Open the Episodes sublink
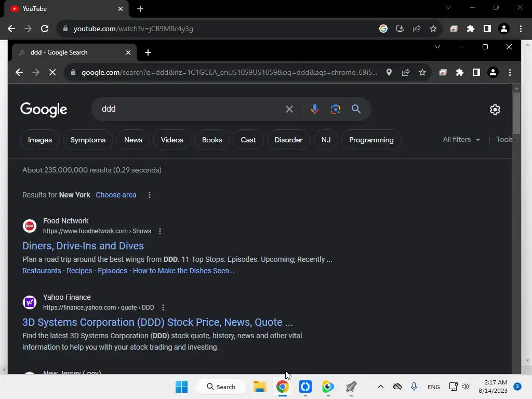Screen dimensions: 532x399 click(x=112, y=271)
